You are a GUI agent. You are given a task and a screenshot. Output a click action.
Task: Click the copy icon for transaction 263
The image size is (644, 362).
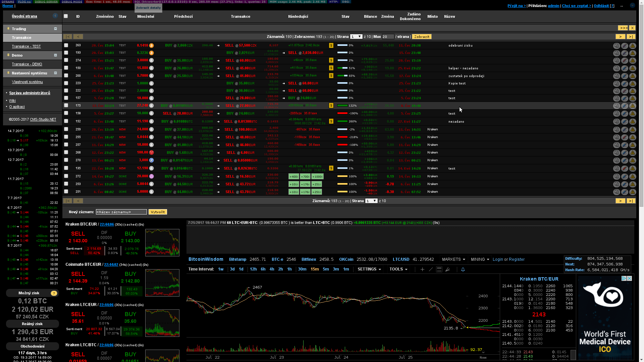click(616, 46)
